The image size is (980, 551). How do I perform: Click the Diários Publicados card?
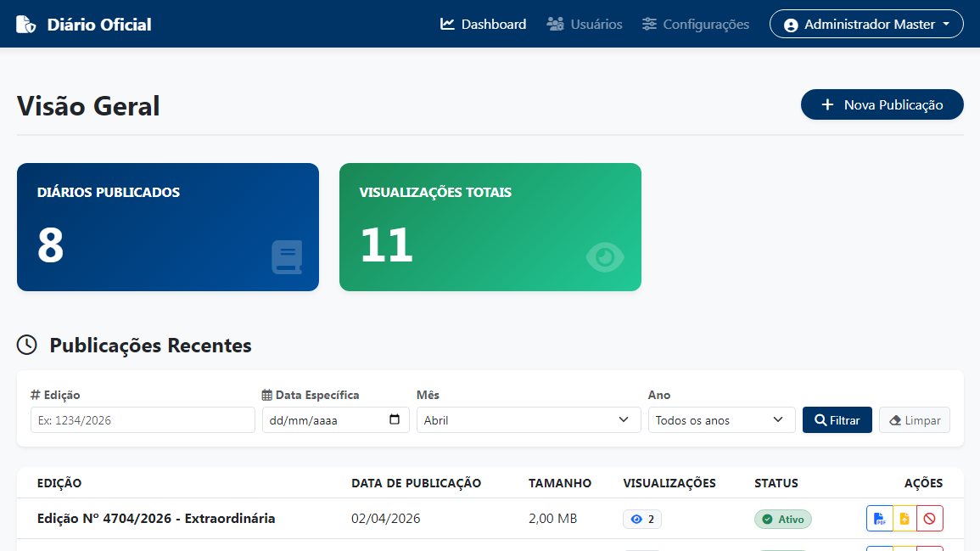point(168,227)
